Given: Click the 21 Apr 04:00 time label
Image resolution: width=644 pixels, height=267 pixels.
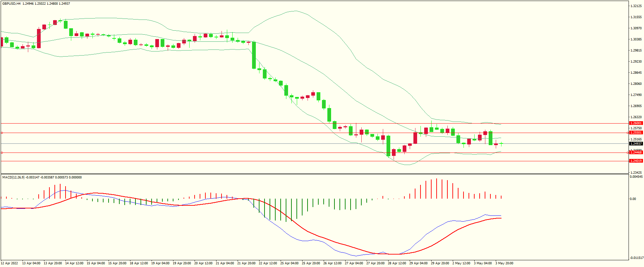Looking at the screenshot, I should (225, 263).
